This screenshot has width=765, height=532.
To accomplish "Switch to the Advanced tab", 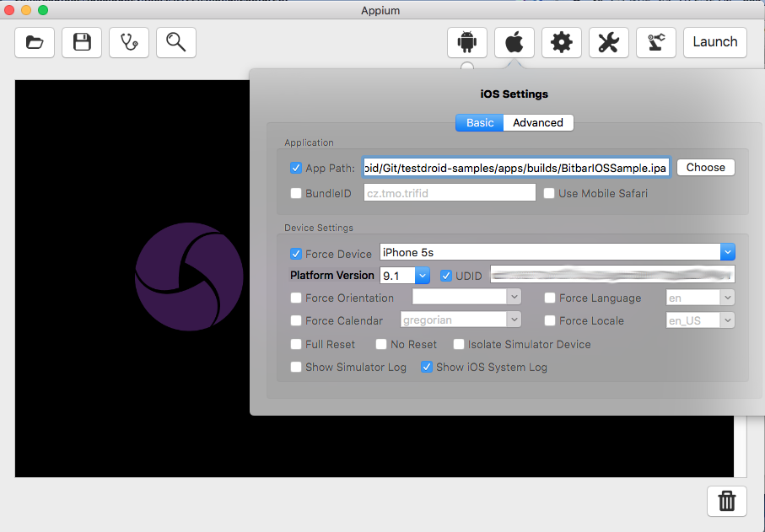I will pos(538,123).
